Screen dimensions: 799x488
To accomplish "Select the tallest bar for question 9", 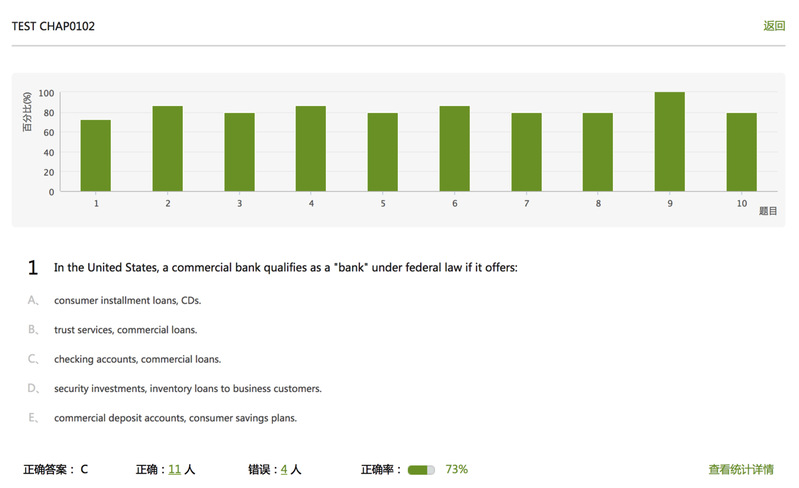I will 670,142.
